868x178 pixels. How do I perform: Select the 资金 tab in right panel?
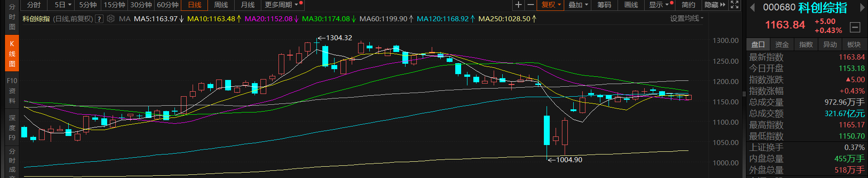[782, 44]
